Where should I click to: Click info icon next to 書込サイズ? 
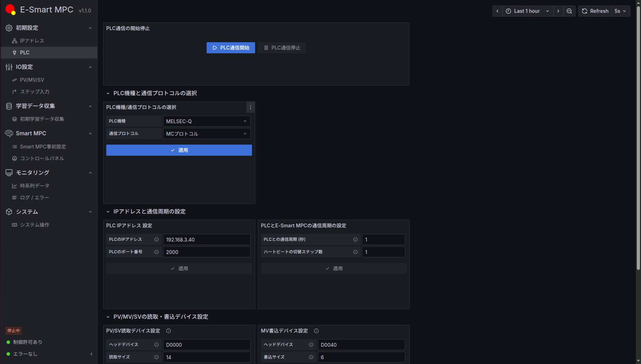pyautogui.click(x=311, y=357)
